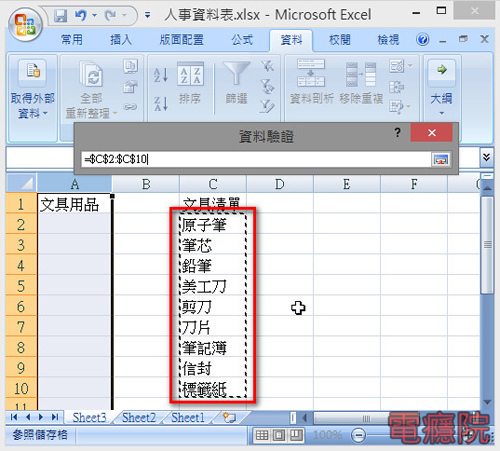Open Excel help with the question mark icon
Screen dimensions: 500x451
(x=422, y=40)
